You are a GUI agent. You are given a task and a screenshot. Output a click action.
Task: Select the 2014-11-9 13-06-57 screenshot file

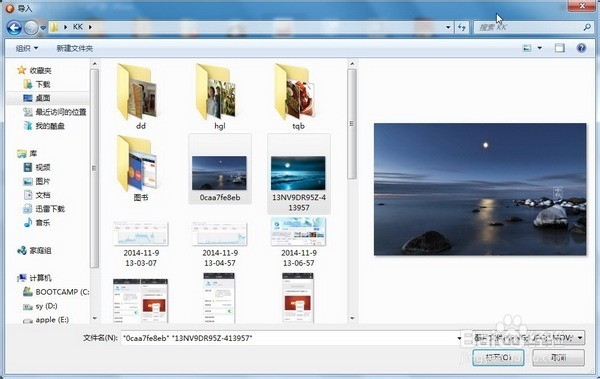[298, 243]
